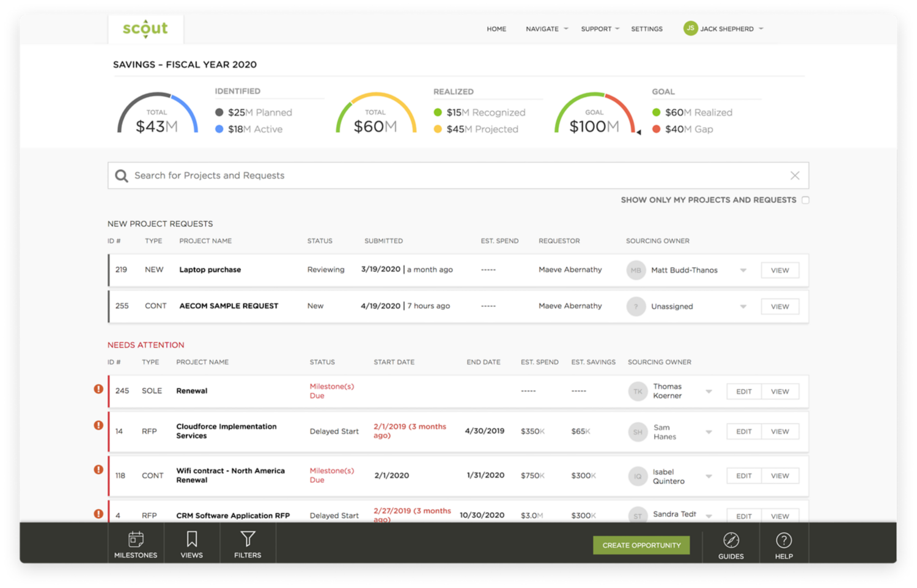
Task: Click Jack Shepherd's JS avatar badge
Action: tap(690, 28)
